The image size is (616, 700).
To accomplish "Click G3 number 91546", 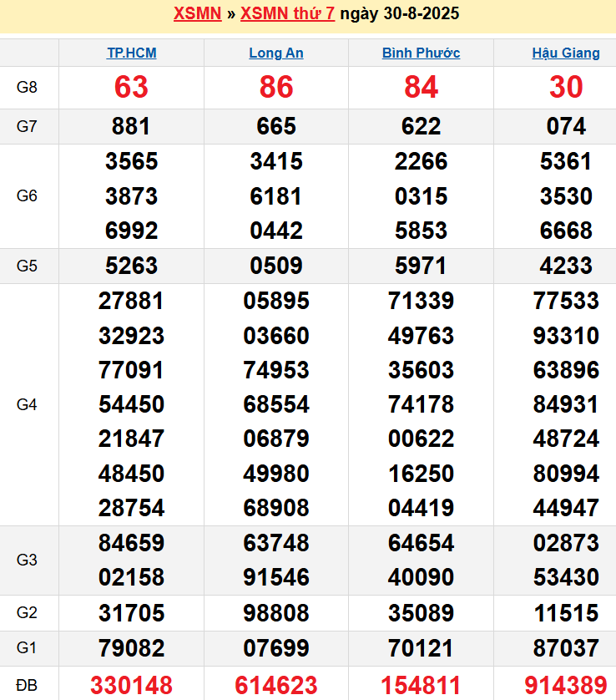I will tap(276, 577).
